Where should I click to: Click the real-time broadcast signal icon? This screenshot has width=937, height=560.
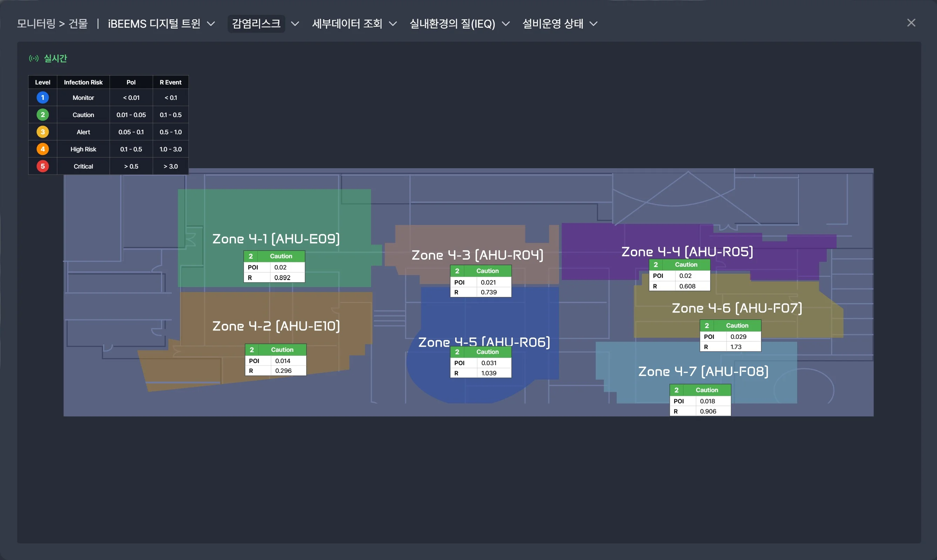(34, 59)
